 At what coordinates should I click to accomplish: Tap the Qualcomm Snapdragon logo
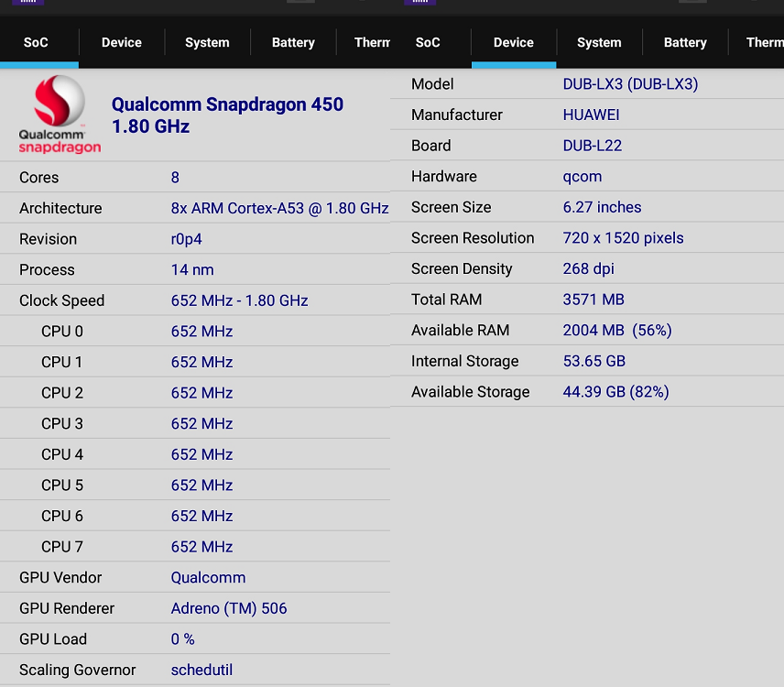[60, 115]
